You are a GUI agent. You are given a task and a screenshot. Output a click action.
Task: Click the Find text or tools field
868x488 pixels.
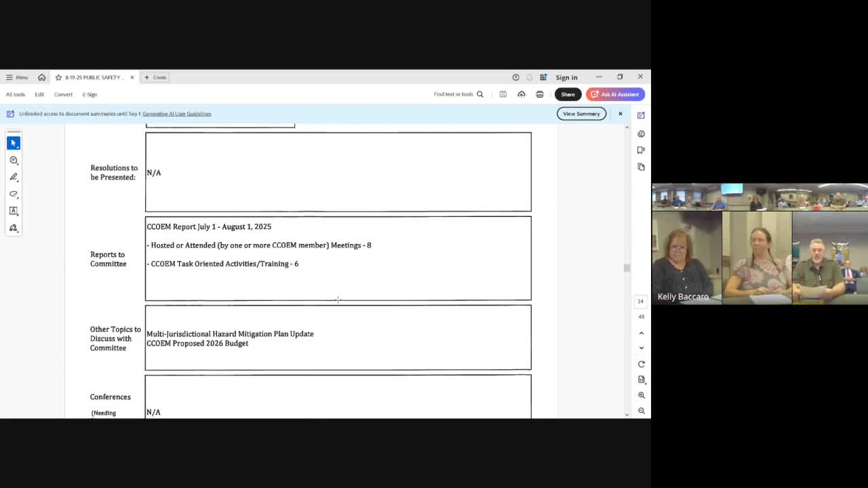(x=454, y=94)
